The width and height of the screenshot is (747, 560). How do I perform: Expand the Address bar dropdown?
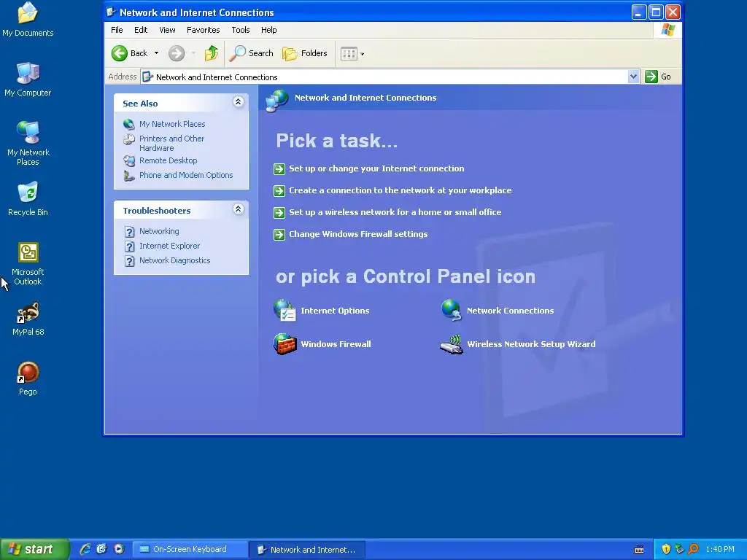pos(633,77)
